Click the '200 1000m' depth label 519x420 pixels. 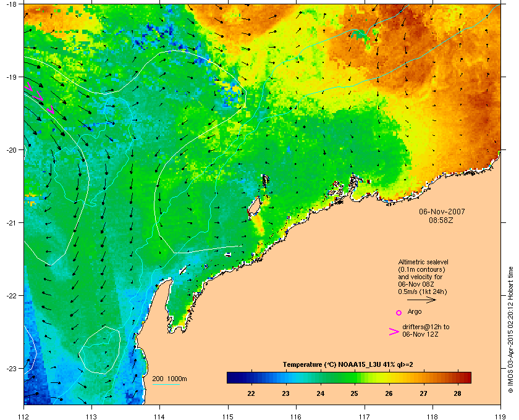point(169,379)
